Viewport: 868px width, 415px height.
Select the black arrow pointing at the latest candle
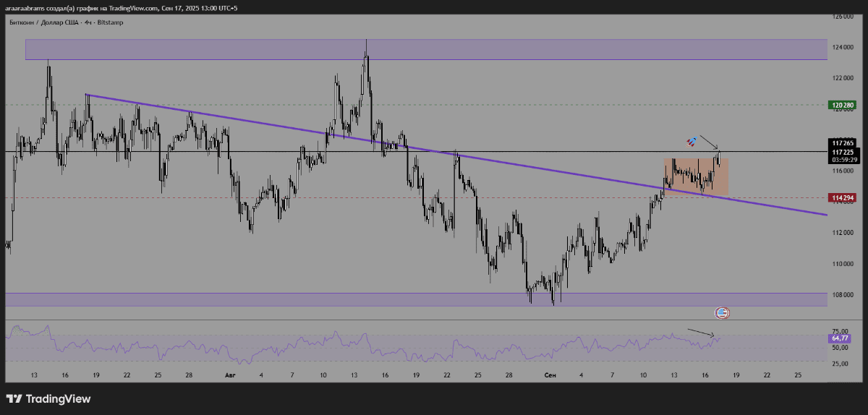tap(708, 142)
